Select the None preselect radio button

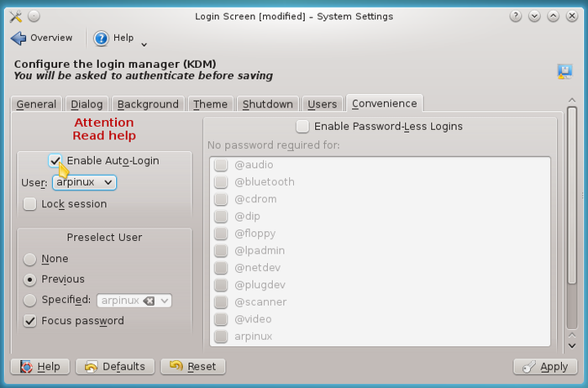pos(29,259)
